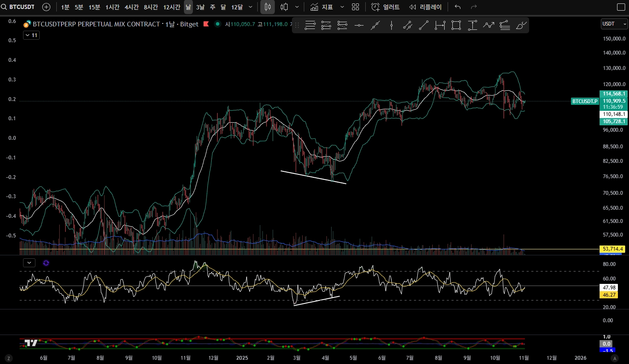Select the 12시간 interval
The height and width of the screenshot is (364, 629).
(x=172, y=7)
